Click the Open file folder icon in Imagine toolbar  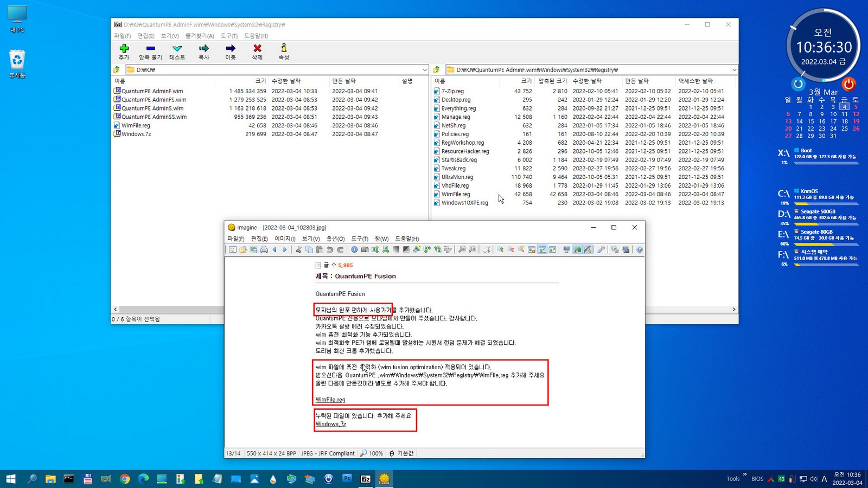pos(243,249)
